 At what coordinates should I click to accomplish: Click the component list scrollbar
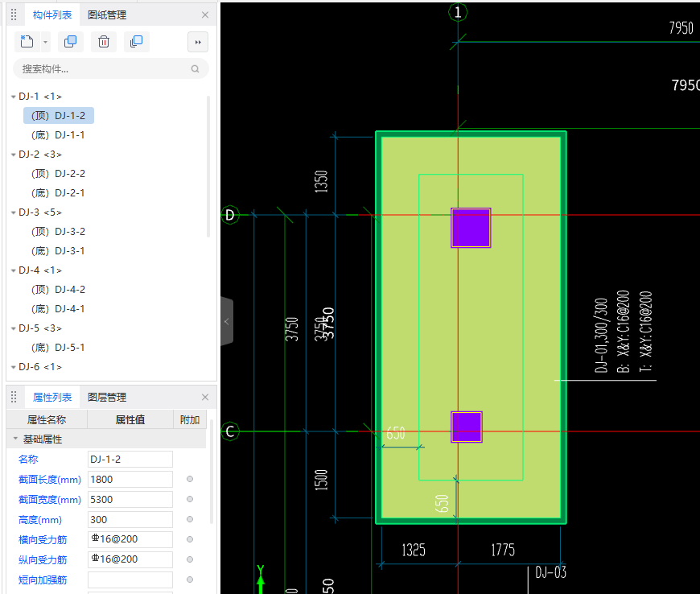click(208, 166)
